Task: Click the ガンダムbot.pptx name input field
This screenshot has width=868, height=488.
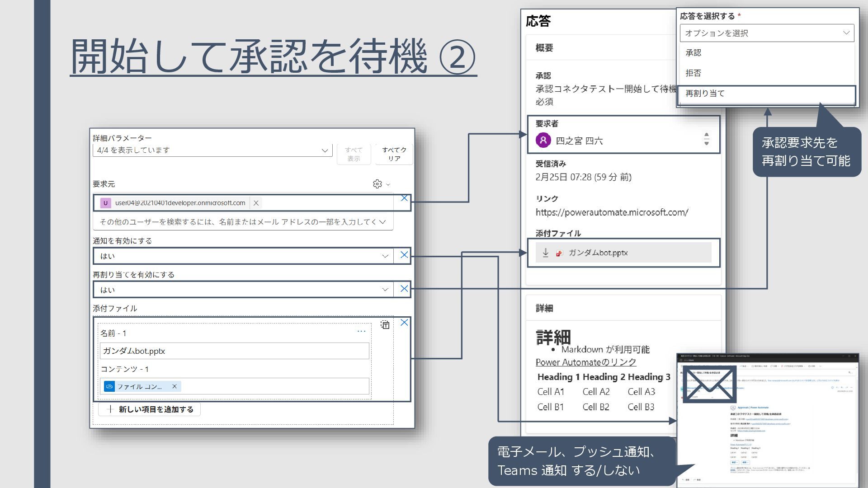Action: pyautogui.click(x=234, y=351)
